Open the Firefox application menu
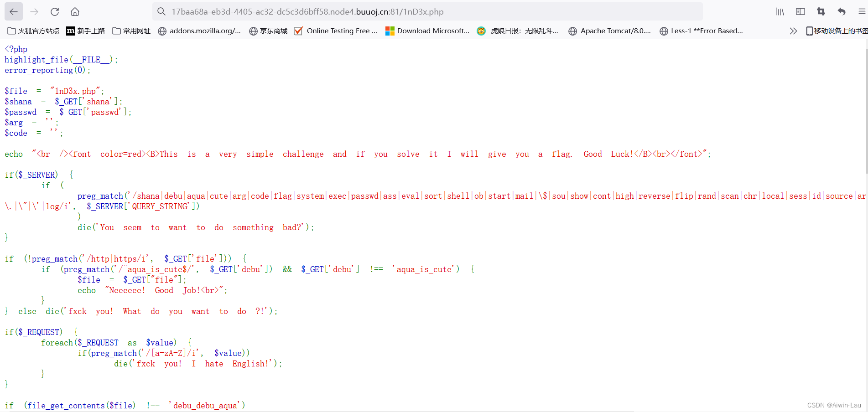 click(x=861, y=12)
